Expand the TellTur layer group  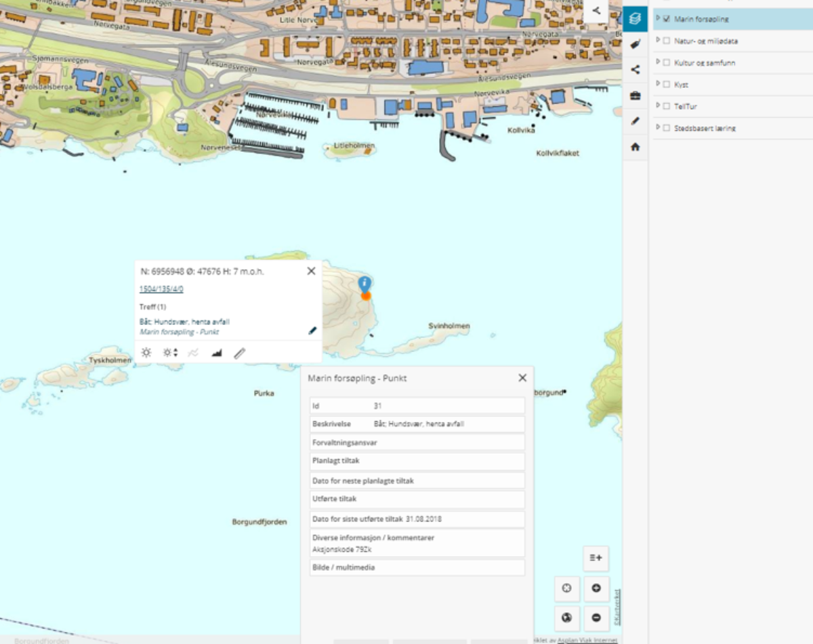coord(657,106)
